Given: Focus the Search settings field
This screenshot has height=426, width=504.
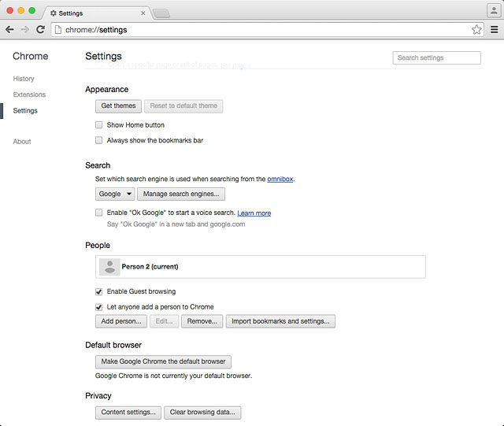Looking at the screenshot, I should pos(436,57).
